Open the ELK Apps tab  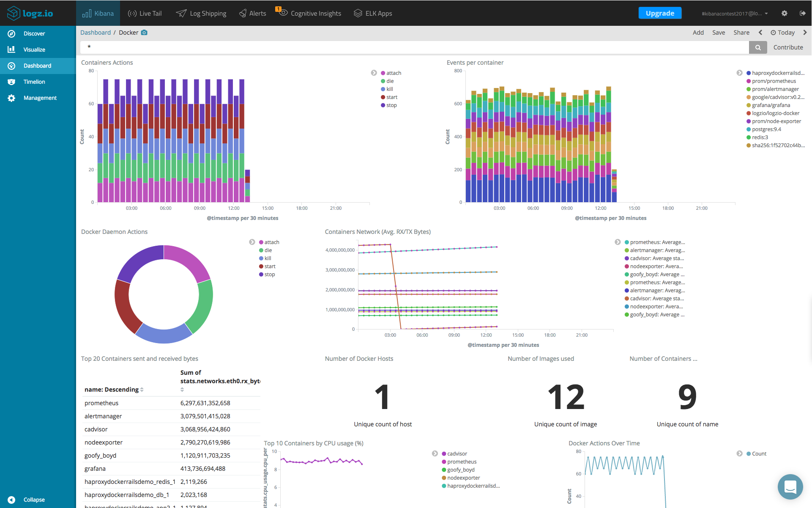pyautogui.click(x=373, y=13)
